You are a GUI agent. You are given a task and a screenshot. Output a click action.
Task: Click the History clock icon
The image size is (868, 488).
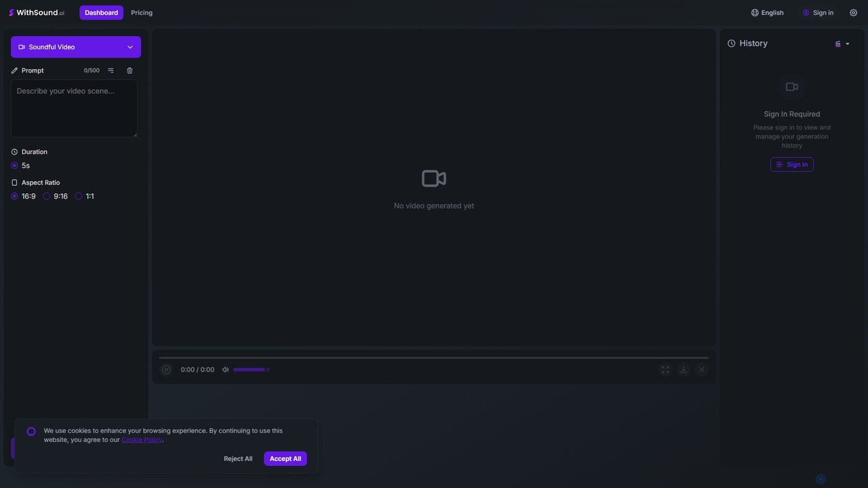pos(732,43)
